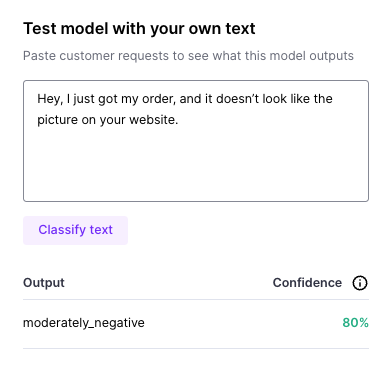392x381 pixels.
Task: Click the "Paste customer requests" subtitle text
Action: point(188,56)
